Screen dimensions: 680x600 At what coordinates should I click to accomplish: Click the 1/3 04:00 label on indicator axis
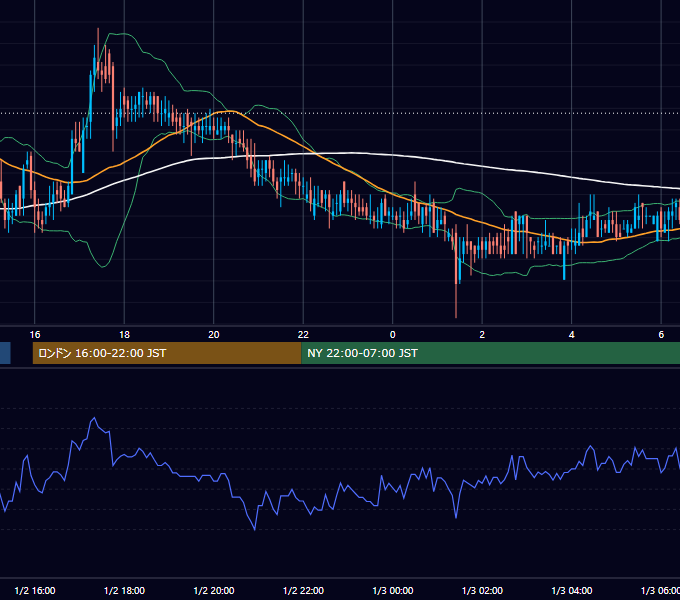click(572, 590)
